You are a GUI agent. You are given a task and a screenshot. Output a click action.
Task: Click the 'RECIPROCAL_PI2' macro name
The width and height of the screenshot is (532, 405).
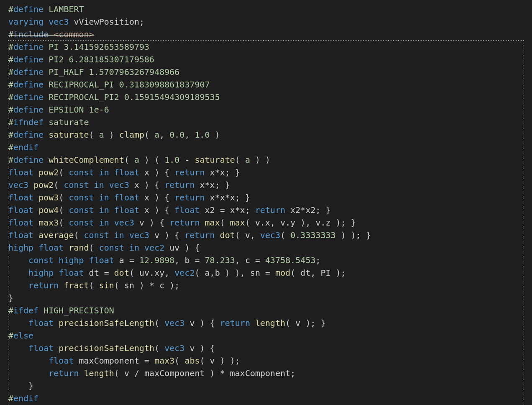tap(84, 97)
